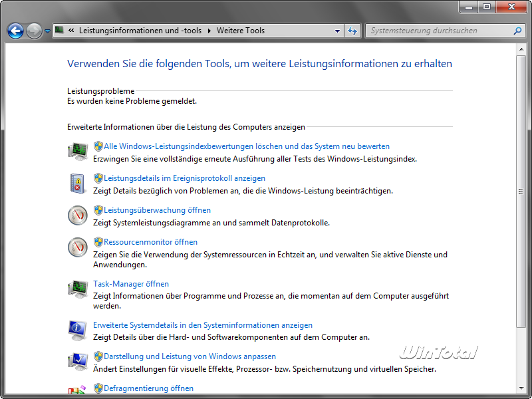Screen dimensions: 532x399
Task: Click the scrollbar down arrow
Action: pyautogui.click(x=521, y=388)
